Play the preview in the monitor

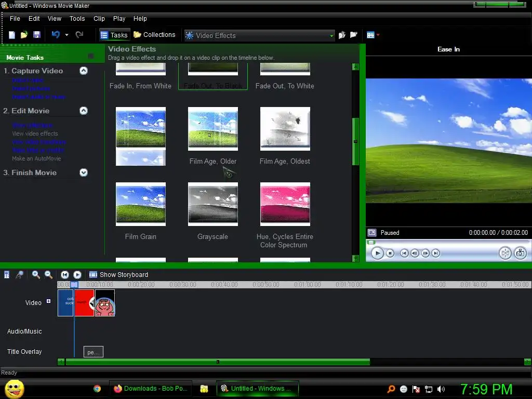(x=377, y=253)
